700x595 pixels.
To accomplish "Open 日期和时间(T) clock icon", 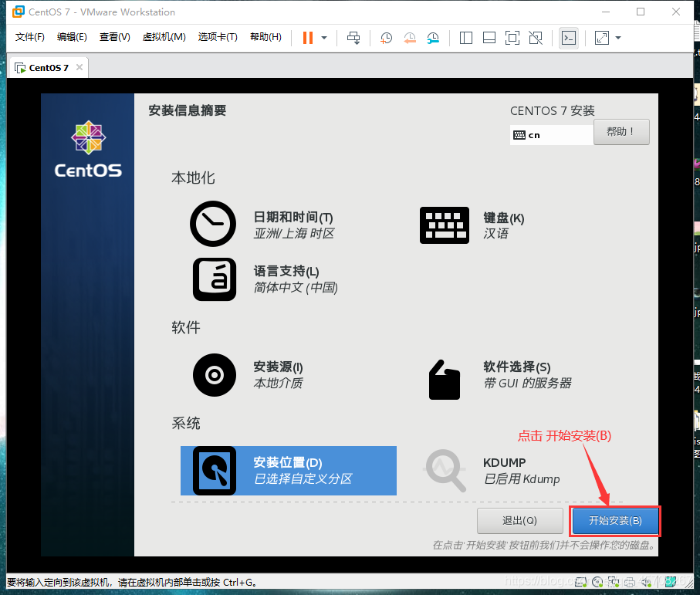I will (213, 224).
